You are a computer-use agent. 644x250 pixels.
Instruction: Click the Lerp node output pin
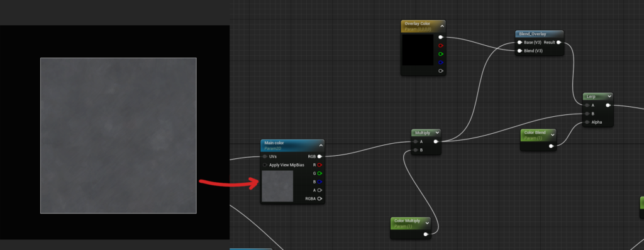608,105
